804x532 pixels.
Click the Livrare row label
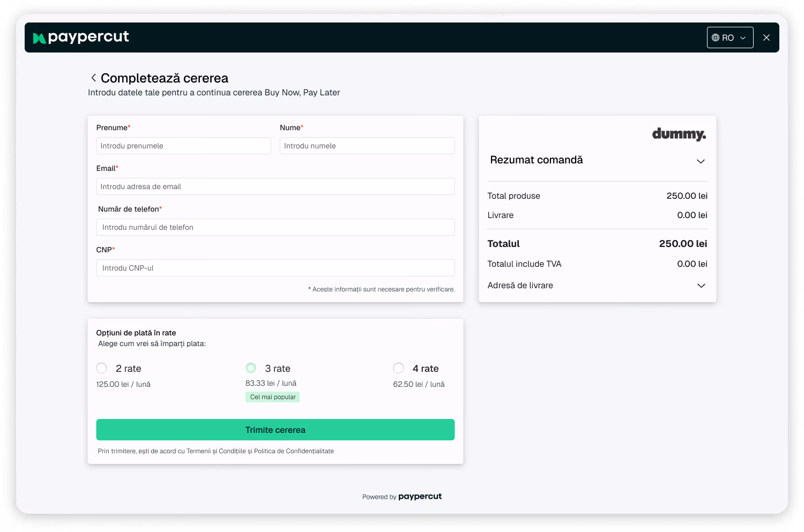click(x=501, y=215)
